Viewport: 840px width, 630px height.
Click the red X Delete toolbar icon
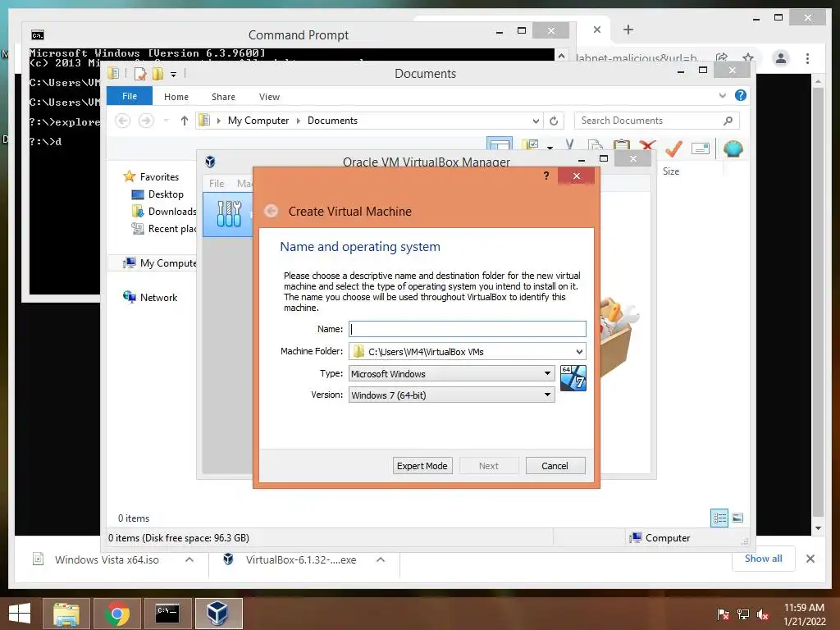(648, 147)
